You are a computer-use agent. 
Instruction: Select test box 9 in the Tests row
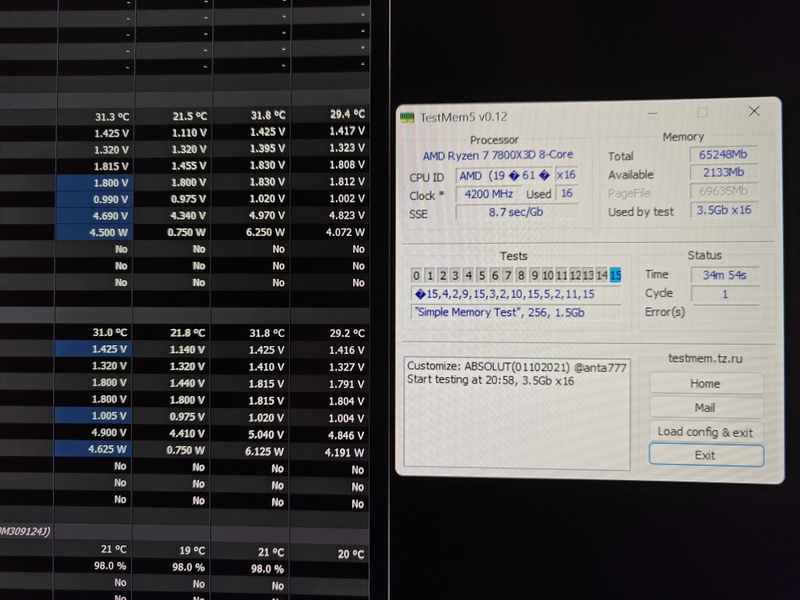tap(534, 276)
